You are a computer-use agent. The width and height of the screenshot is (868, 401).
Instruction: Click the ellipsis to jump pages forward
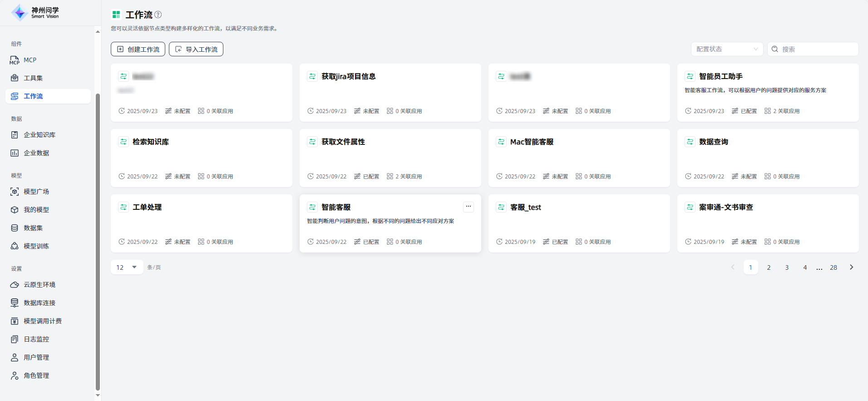[x=819, y=267]
